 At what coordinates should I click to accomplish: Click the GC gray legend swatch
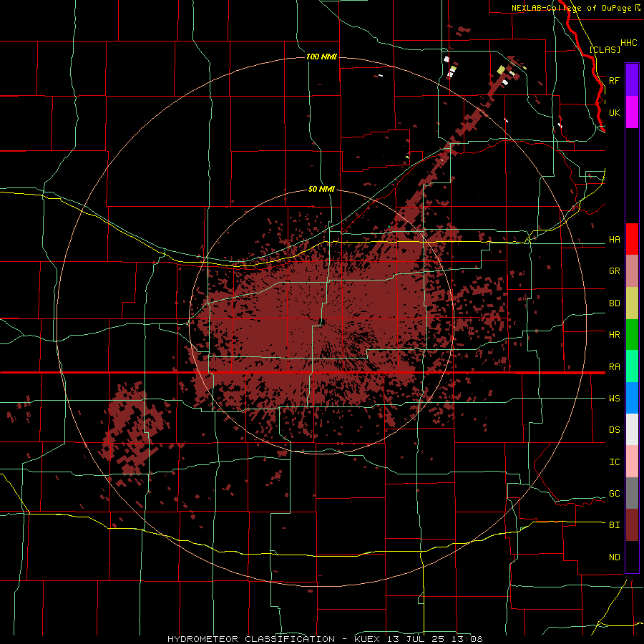632,493
